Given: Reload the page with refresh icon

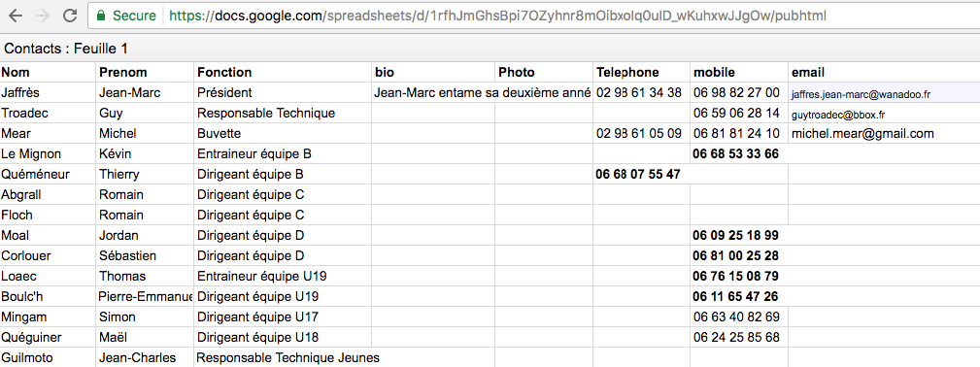Looking at the screenshot, I should (x=71, y=16).
